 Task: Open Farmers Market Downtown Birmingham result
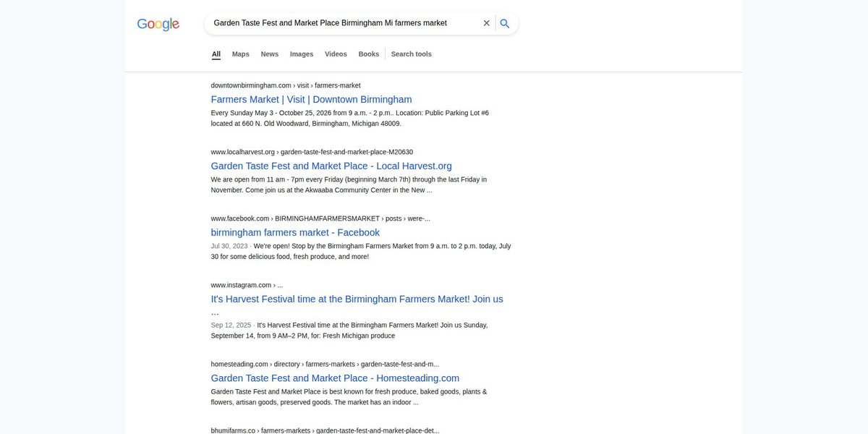pyautogui.click(x=312, y=100)
